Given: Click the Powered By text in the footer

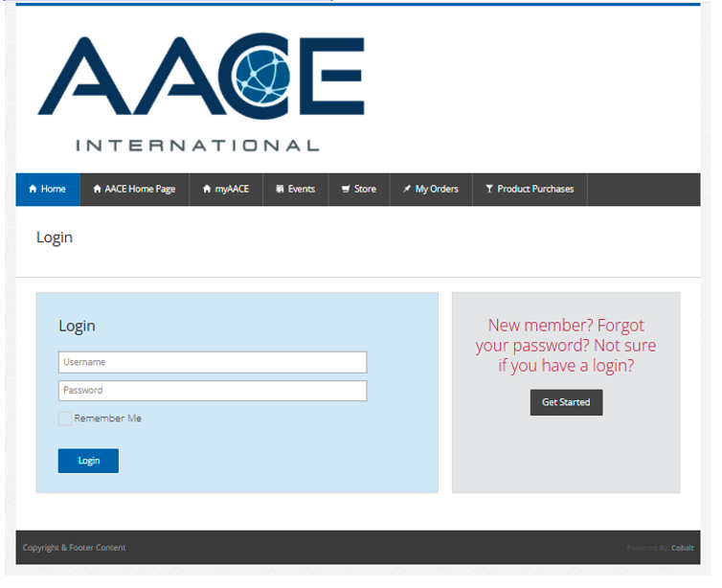Looking at the screenshot, I should tap(648, 549).
